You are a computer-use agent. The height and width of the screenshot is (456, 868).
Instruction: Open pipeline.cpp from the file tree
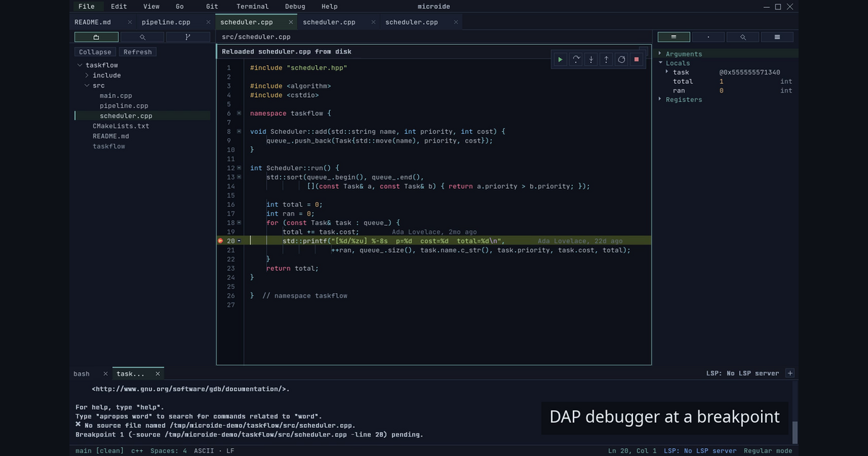[124, 106]
